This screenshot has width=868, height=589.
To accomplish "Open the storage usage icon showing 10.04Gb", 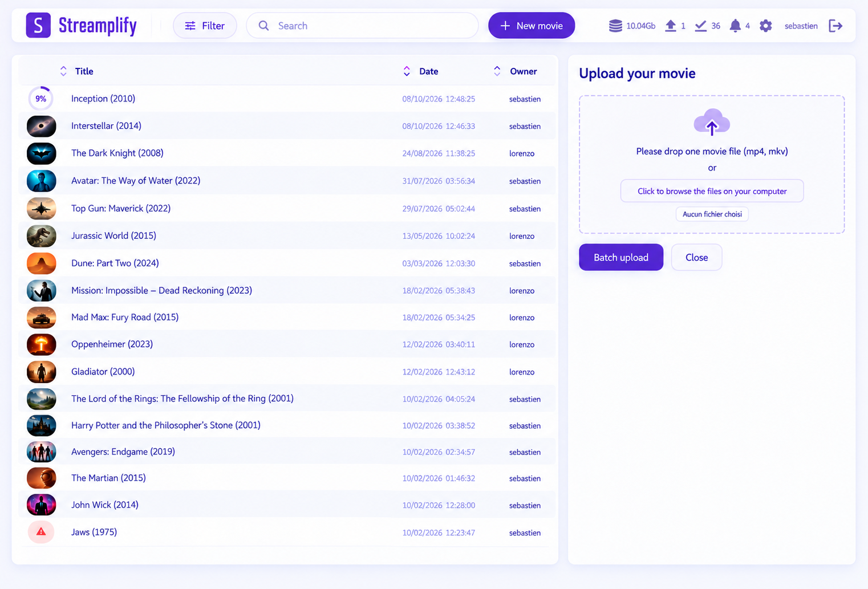I will point(615,26).
